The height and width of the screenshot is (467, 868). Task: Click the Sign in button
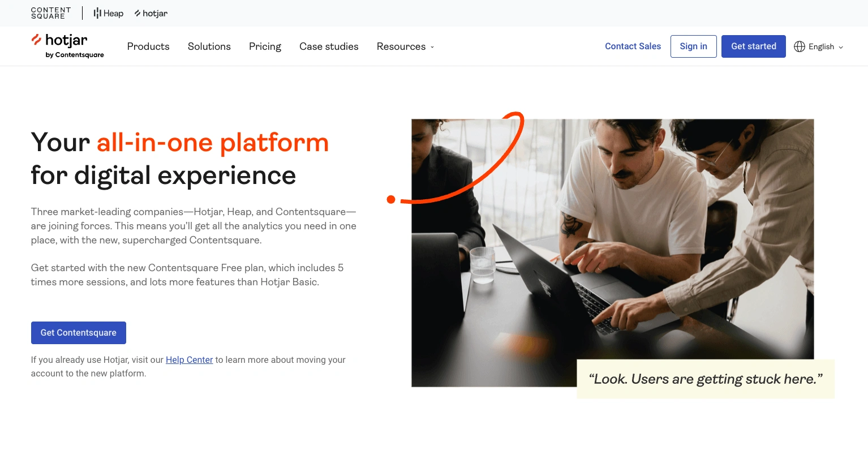[694, 46]
